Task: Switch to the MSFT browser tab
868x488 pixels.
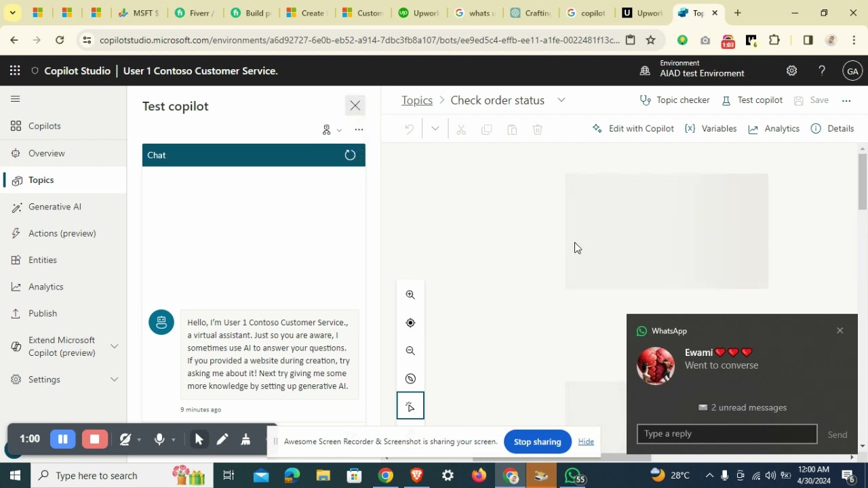Action: pyautogui.click(x=140, y=13)
